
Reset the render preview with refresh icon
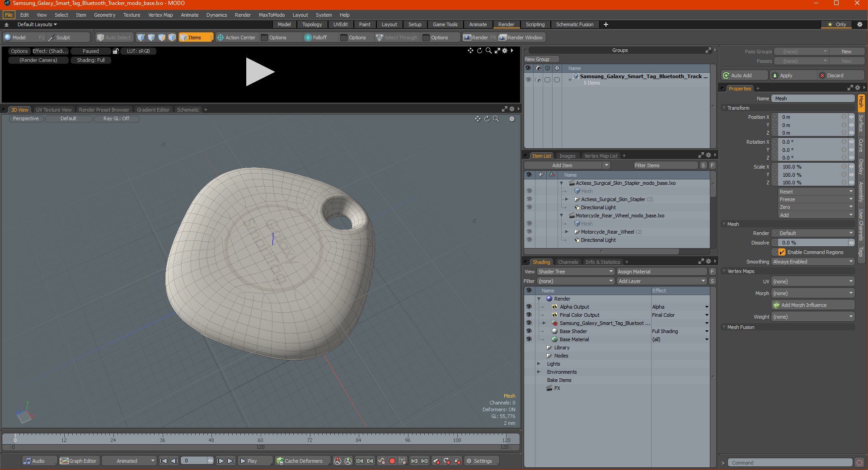point(479,51)
